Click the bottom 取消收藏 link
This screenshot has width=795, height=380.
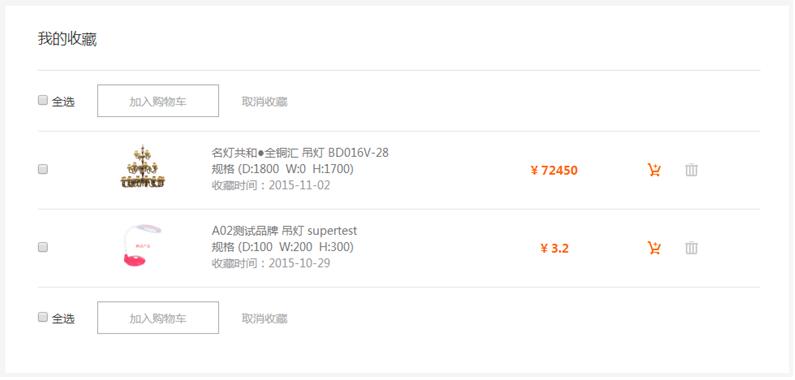[x=265, y=319]
